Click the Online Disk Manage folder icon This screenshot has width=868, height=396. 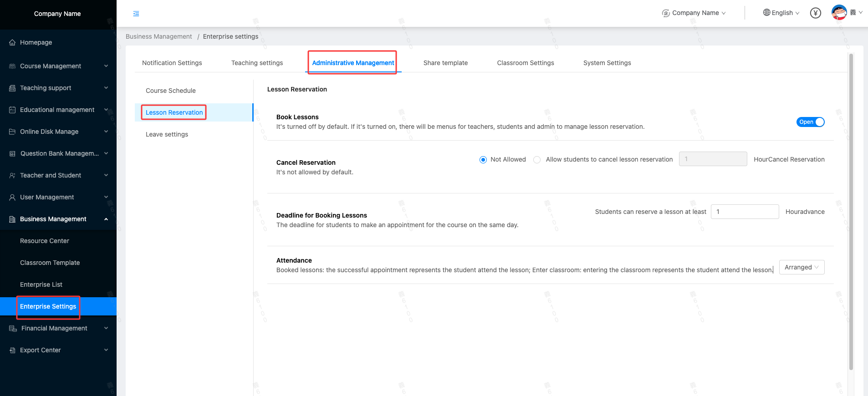click(x=12, y=132)
